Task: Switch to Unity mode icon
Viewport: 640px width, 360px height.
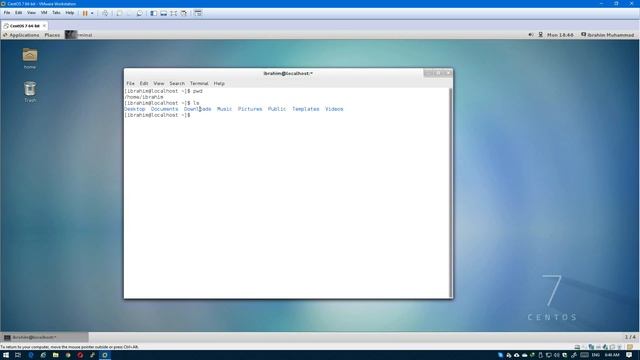Action: tap(184, 13)
